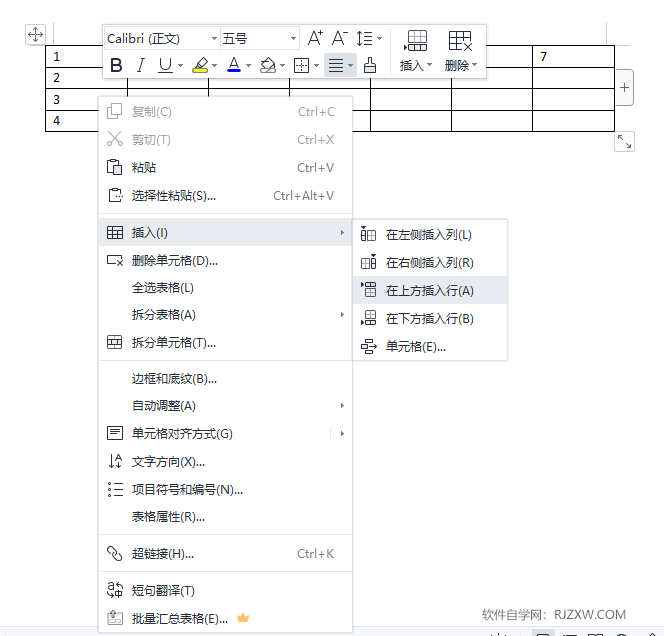Expand the 自动调整(A) submenu

[x=225, y=406]
